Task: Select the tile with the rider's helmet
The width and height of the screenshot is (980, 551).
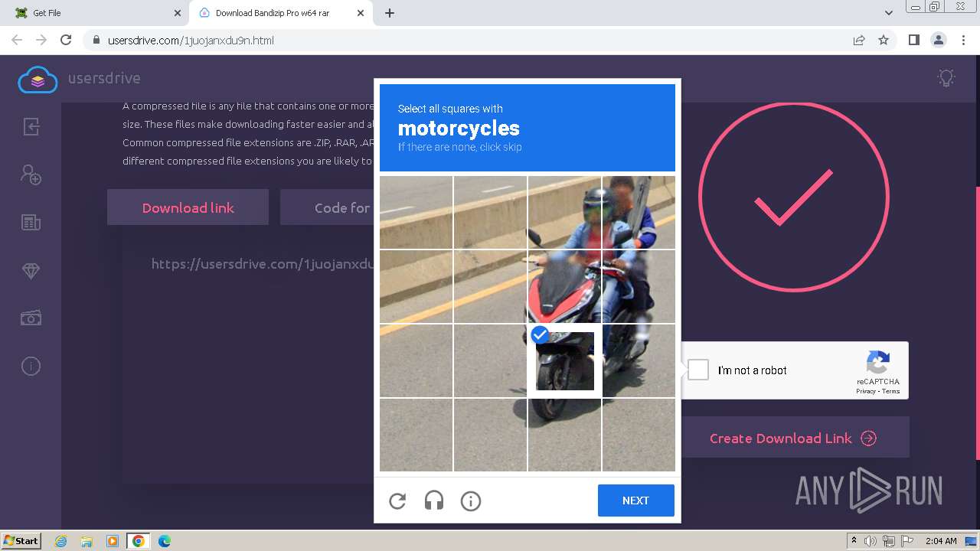Action: click(x=565, y=213)
